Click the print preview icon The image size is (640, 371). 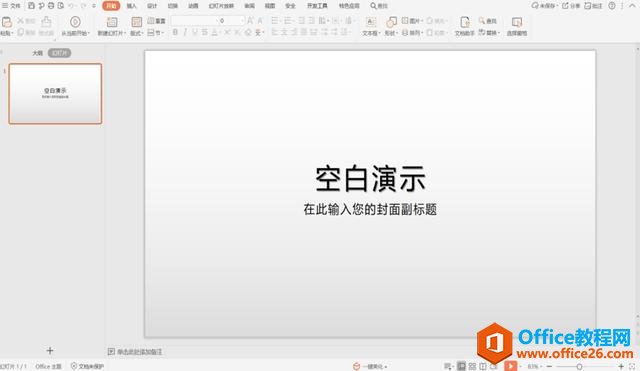click(61, 6)
